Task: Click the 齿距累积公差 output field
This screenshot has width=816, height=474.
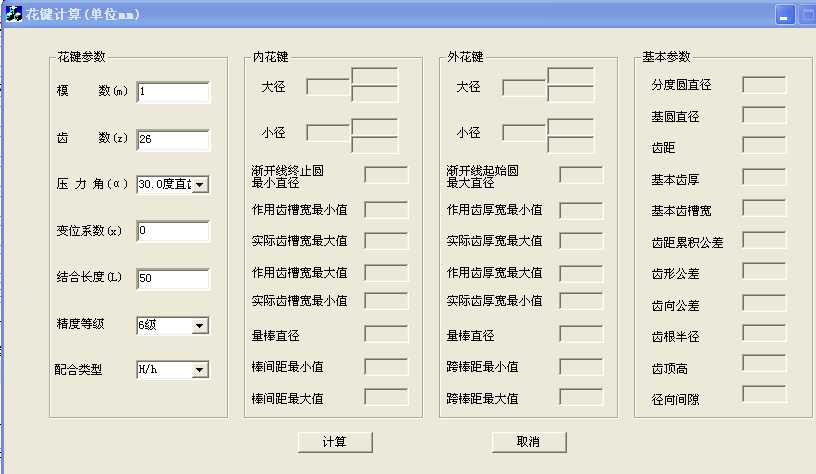Action: [x=764, y=239]
